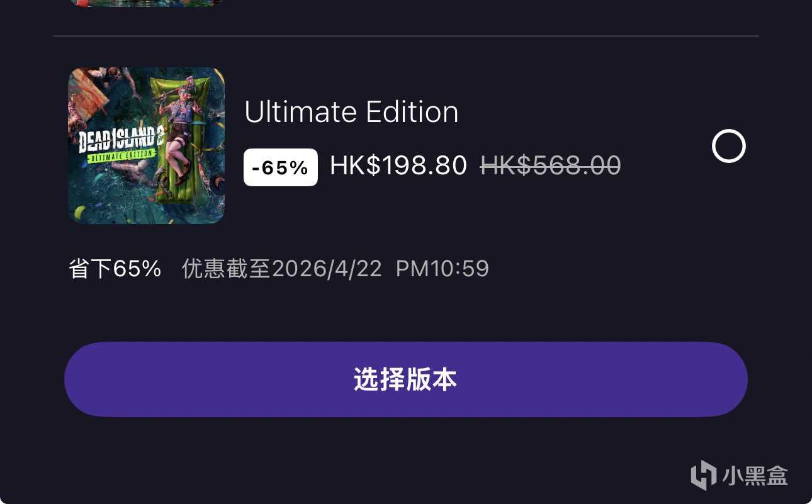Image resolution: width=812 pixels, height=504 pixels.
Task: Click the Ultimate Edition title text
Action: 351,112
